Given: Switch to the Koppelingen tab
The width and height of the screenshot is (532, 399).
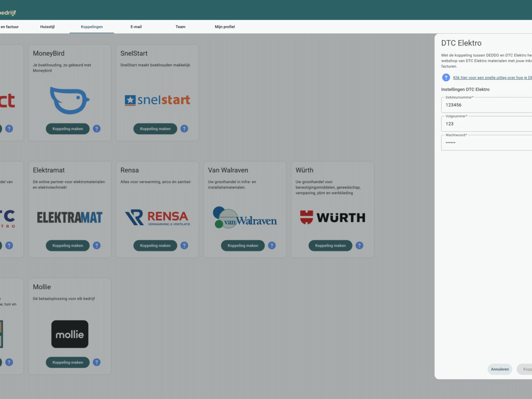Looking at the screenshot, I should point(92,27).
